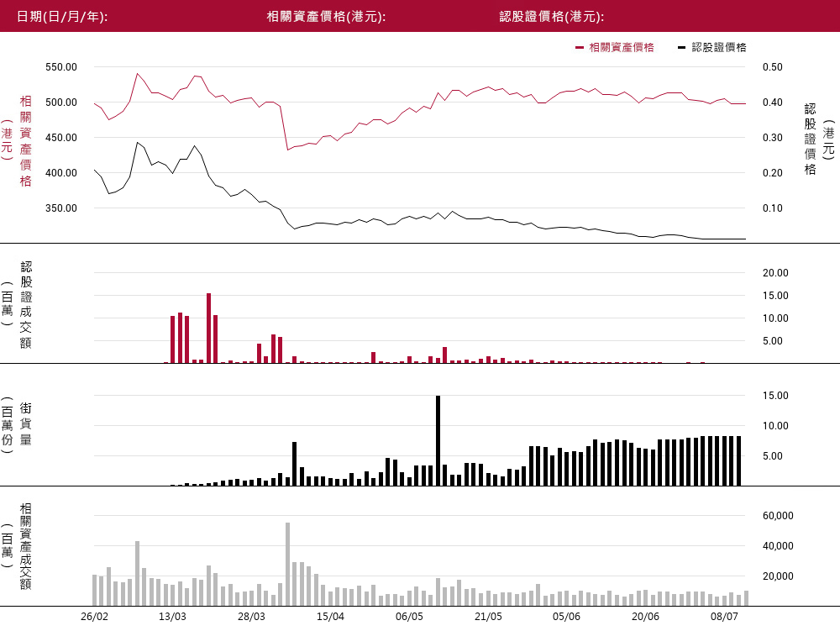Screen dimensions: 840x631
Task: Click the tallest black outstanding quantity bar
Action: point(438,441)
